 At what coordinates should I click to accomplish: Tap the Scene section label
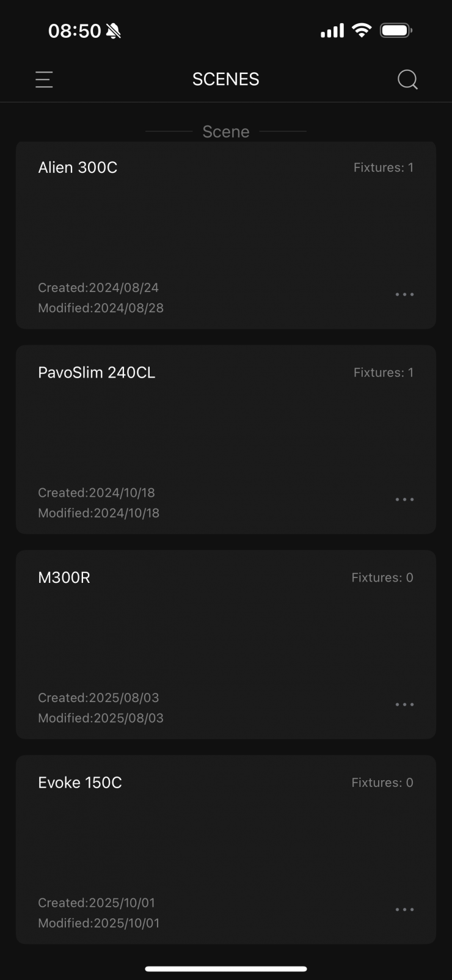(x=225, y=131)
